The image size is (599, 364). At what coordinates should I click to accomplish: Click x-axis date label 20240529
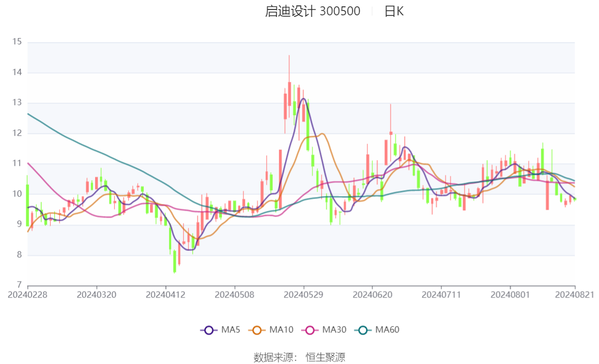click(303, 295)
